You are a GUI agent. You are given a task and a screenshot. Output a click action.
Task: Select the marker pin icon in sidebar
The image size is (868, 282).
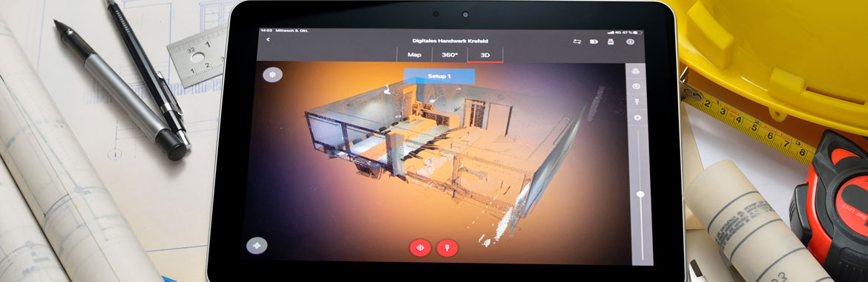click(x=637, y=102)
